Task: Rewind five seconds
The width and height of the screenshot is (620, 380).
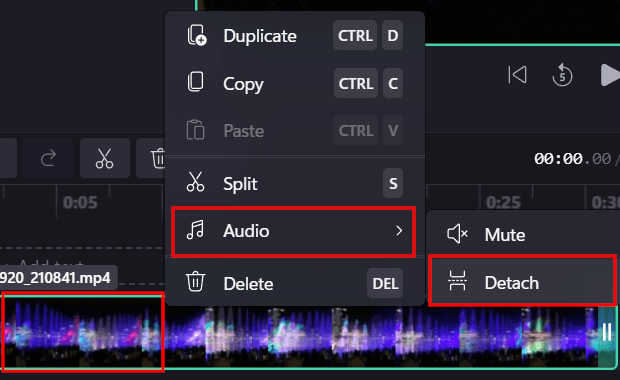Action: [562, 75]
